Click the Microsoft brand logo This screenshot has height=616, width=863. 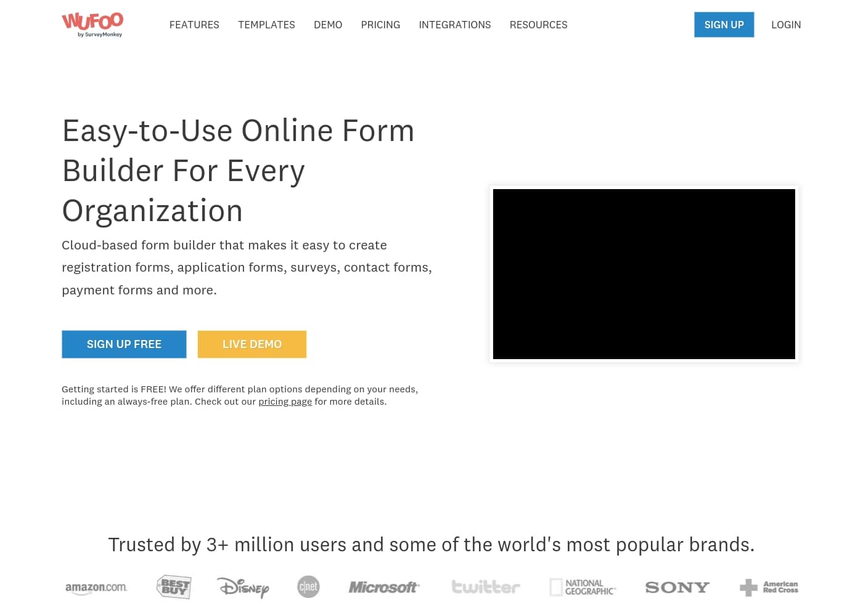point(384,587)
